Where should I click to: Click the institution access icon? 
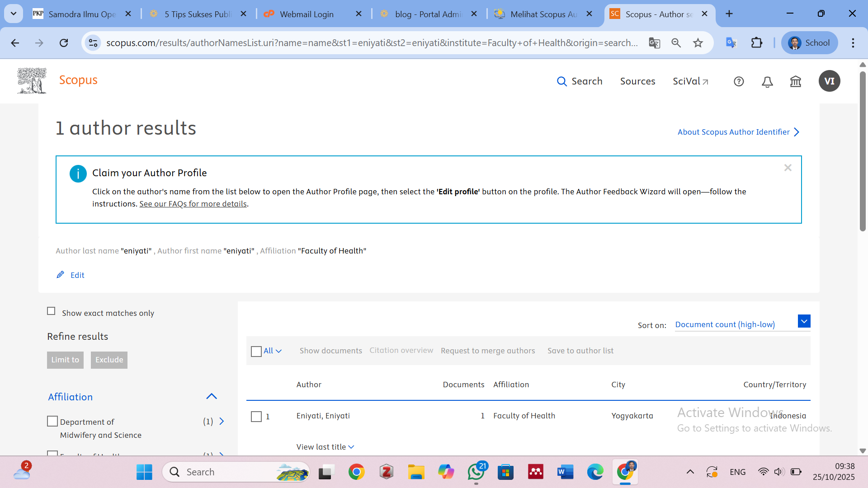(795, 82)
